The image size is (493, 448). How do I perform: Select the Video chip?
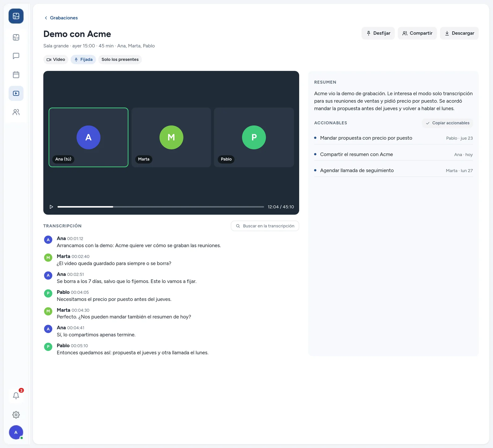[56, 59]
